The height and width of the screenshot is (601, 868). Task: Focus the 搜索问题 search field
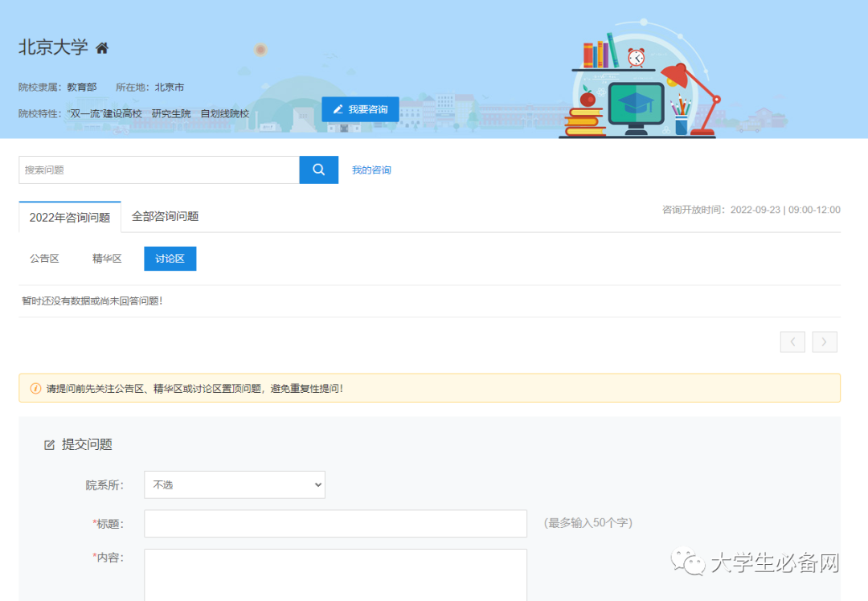(159, 170)
